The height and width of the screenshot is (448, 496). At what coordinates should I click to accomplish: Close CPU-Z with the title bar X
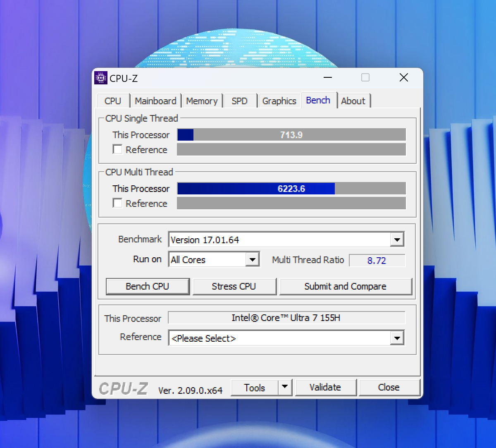(404, 78)
